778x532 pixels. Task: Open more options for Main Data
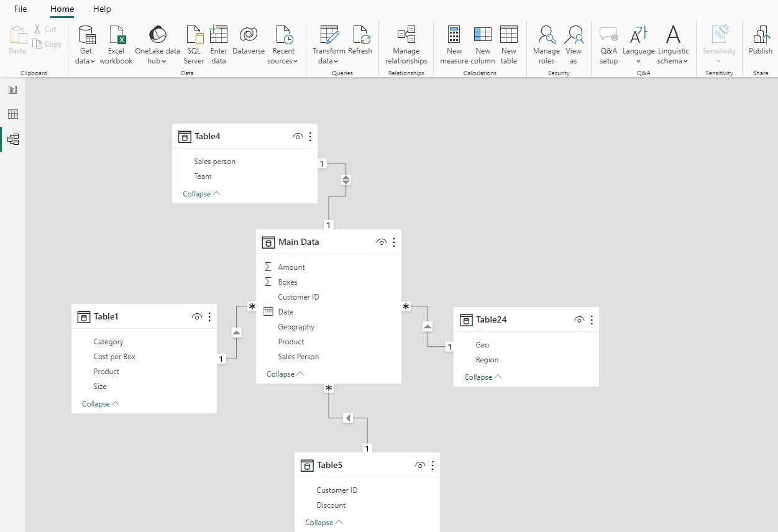394,242
